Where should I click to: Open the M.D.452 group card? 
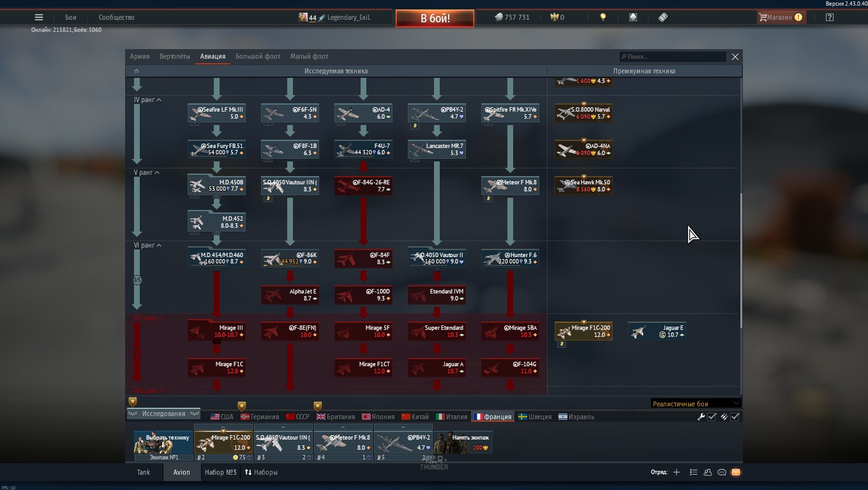(217, 222)
